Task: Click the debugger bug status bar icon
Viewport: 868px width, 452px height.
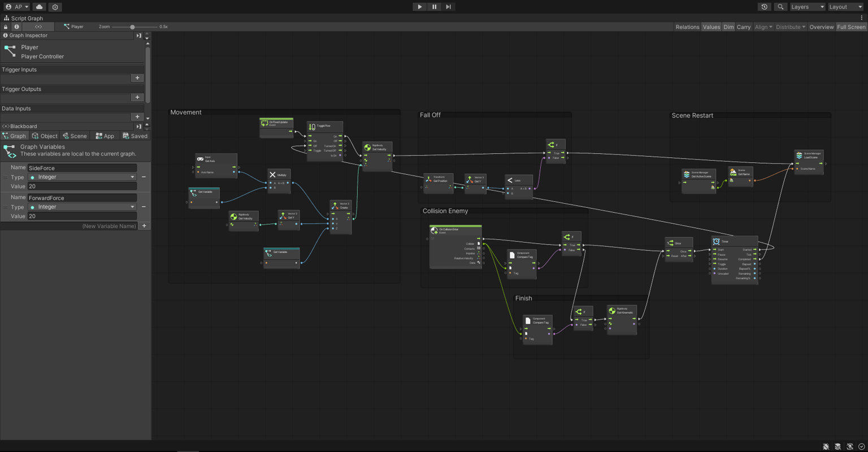Action: click(826, 447)
